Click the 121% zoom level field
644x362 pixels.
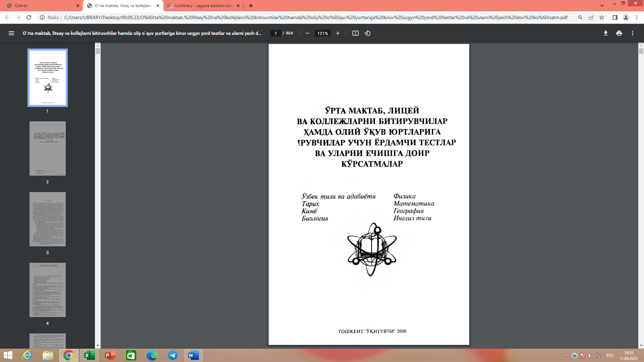(322, 33)
